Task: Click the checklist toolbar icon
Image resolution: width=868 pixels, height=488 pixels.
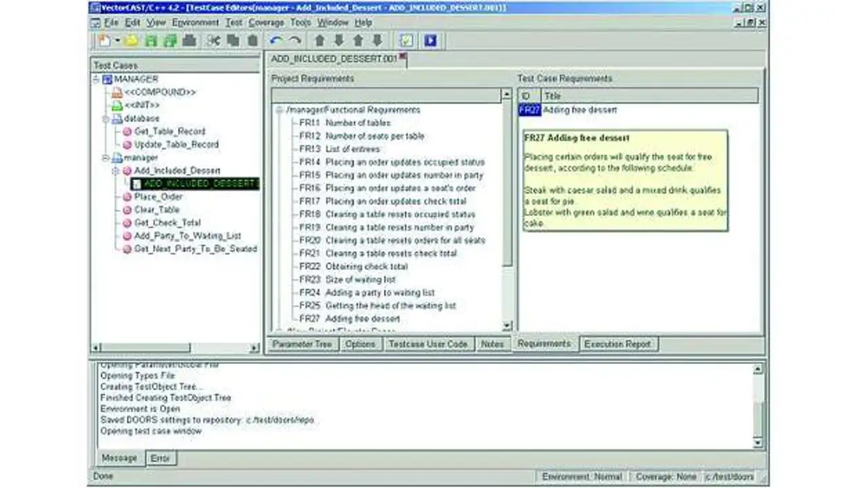Action: [x=406, y=41]
